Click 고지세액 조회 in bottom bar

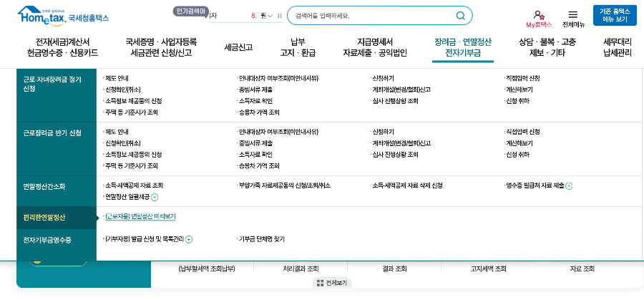(x=488, y=269)
